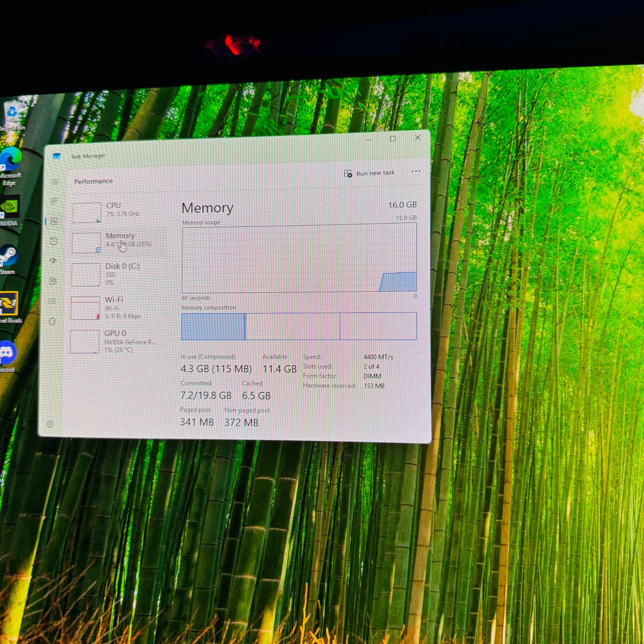This screenshot has height=644, width=644.
Task: Click the GPU 0 mini graph thumbnail
Action: click(x=85, y=342)
